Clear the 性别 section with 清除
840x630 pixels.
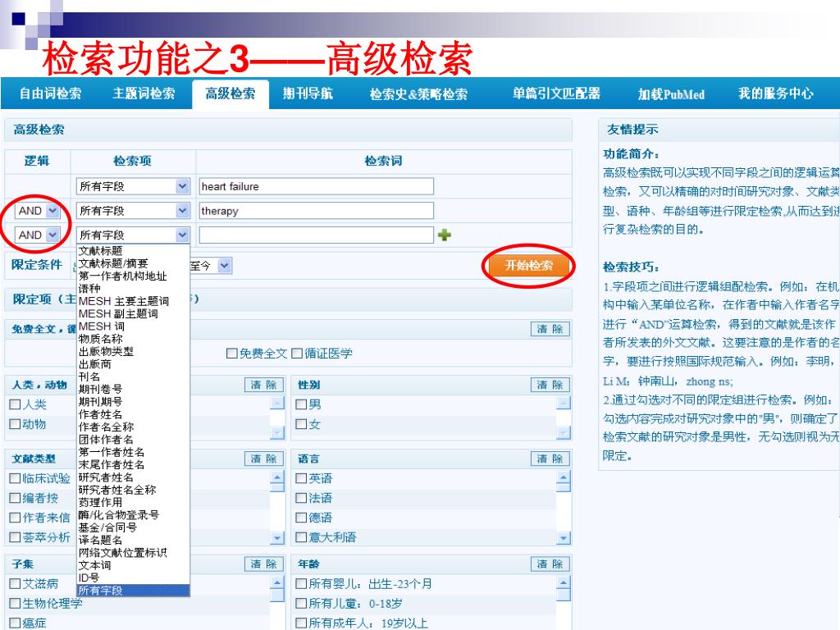point(550,385)
